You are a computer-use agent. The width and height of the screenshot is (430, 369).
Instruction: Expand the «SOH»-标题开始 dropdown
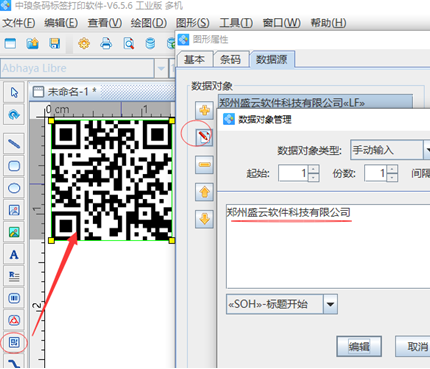coord(330,304)
